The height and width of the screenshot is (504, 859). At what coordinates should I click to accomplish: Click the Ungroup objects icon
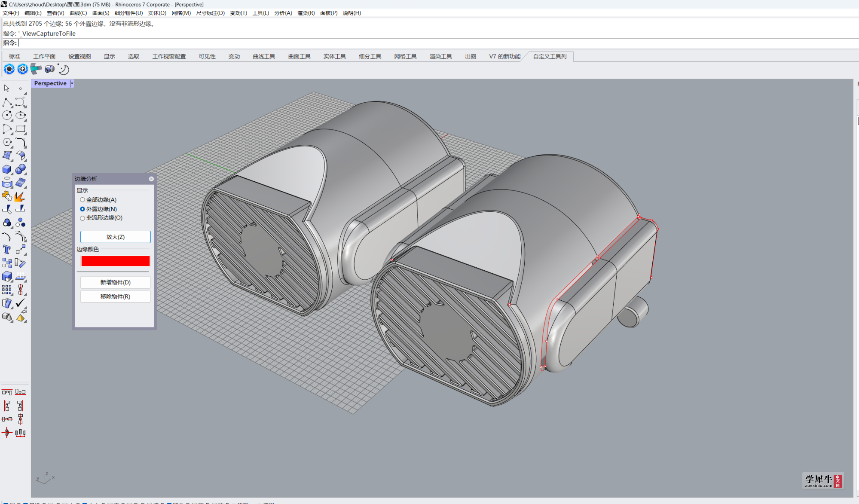click(x=20, y=223)
